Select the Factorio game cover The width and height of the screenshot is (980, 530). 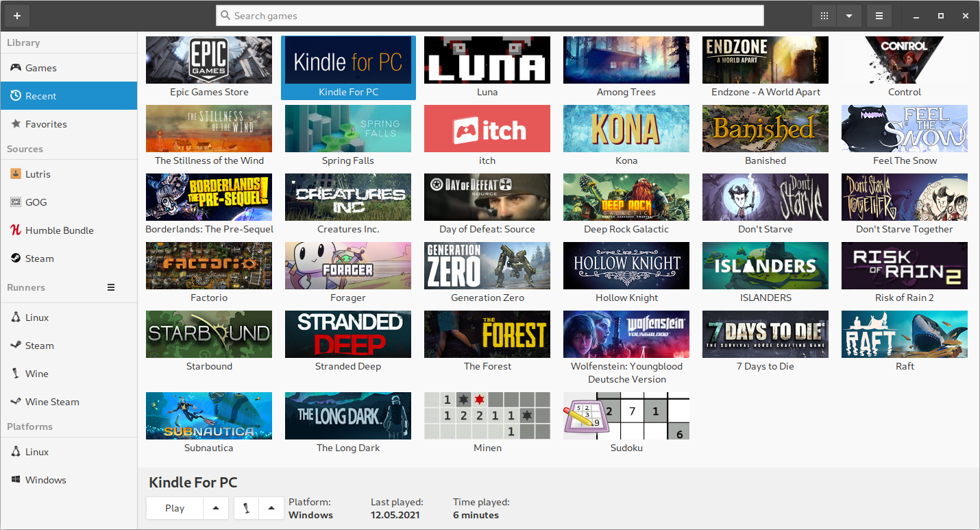pos(209,265)
